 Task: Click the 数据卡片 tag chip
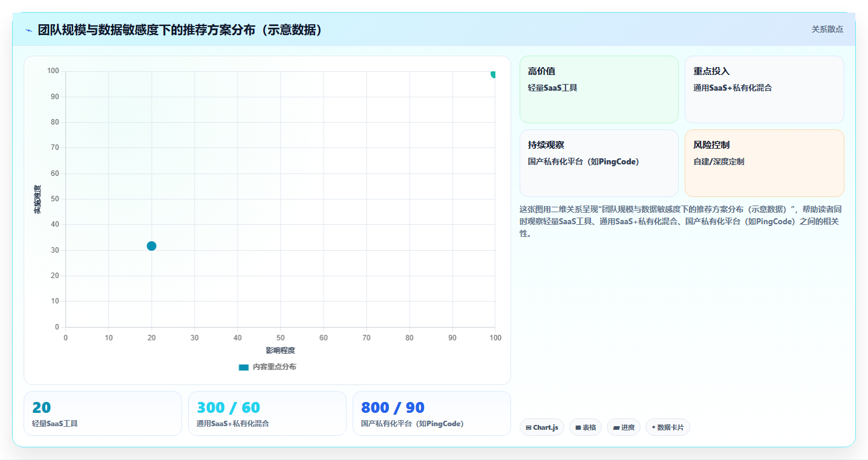click(x=668, y=427)
